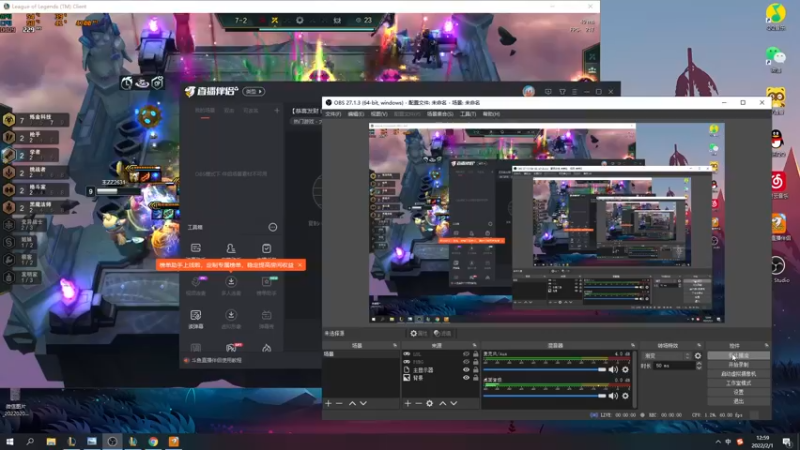This screenshot has height=450, width=800.
Task: Open the 文件(F) menu in OBS
Action: pos(333,114)
